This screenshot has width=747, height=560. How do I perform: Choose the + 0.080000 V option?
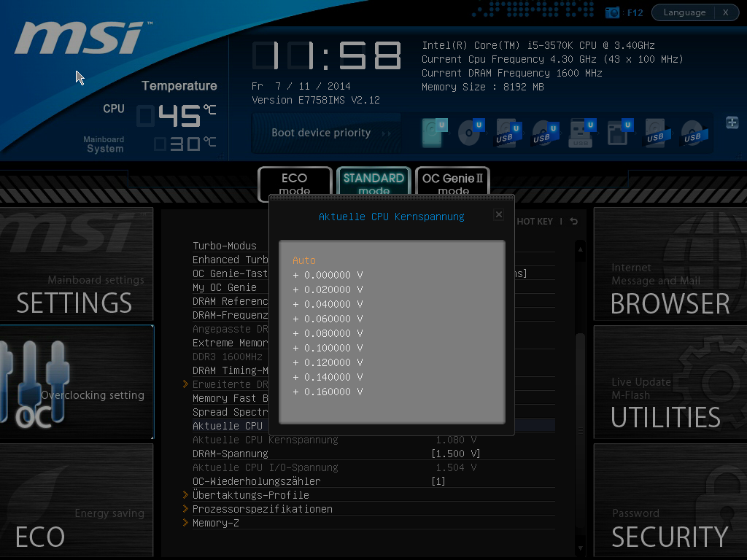tap(328, 333)
